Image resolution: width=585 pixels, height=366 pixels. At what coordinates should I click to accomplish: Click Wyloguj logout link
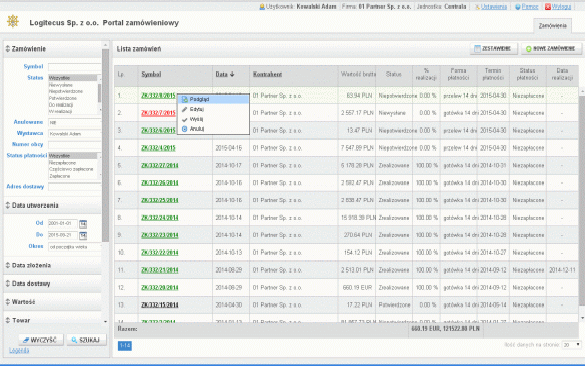561,7
